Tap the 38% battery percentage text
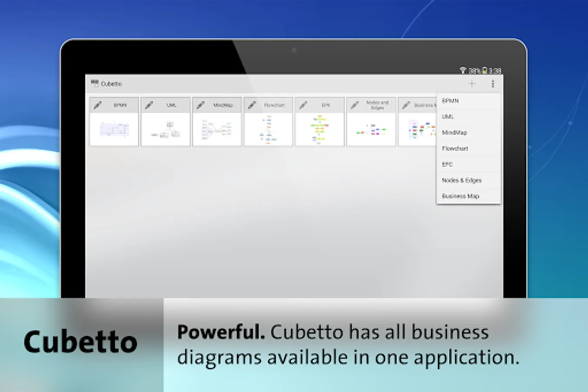Screen dimensions: 588x392 [x=474, y=71]
